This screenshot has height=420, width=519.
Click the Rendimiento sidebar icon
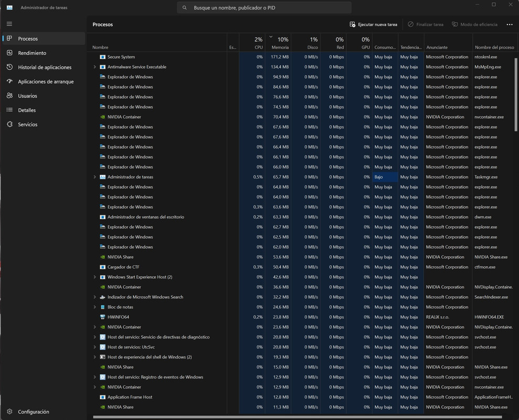pos(9,52)
